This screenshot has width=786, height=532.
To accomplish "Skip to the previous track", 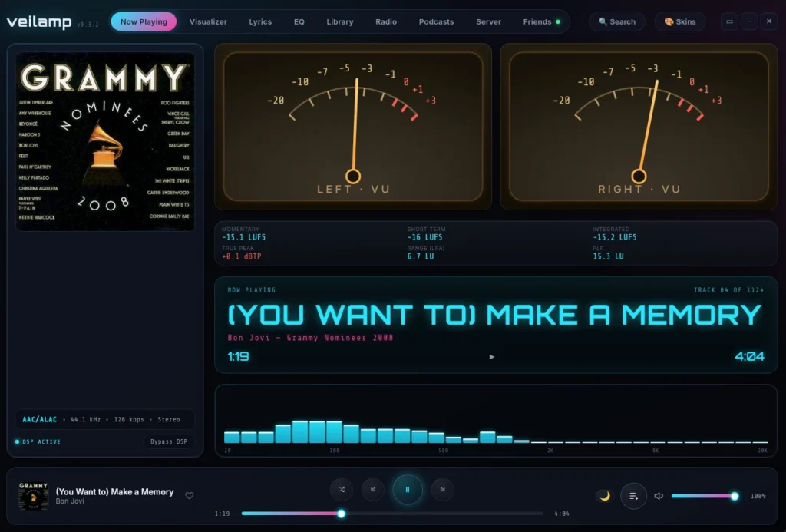I will (x=373, y=489).
